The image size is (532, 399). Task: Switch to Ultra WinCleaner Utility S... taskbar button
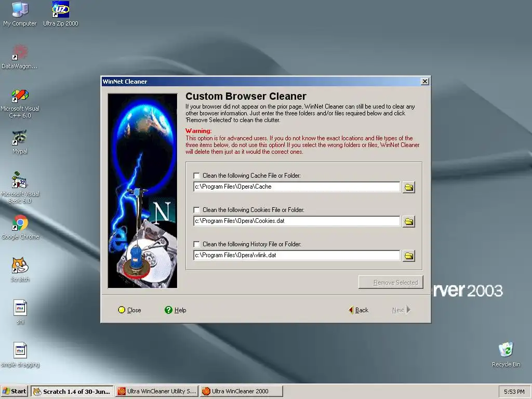click(x=157, y=391)
